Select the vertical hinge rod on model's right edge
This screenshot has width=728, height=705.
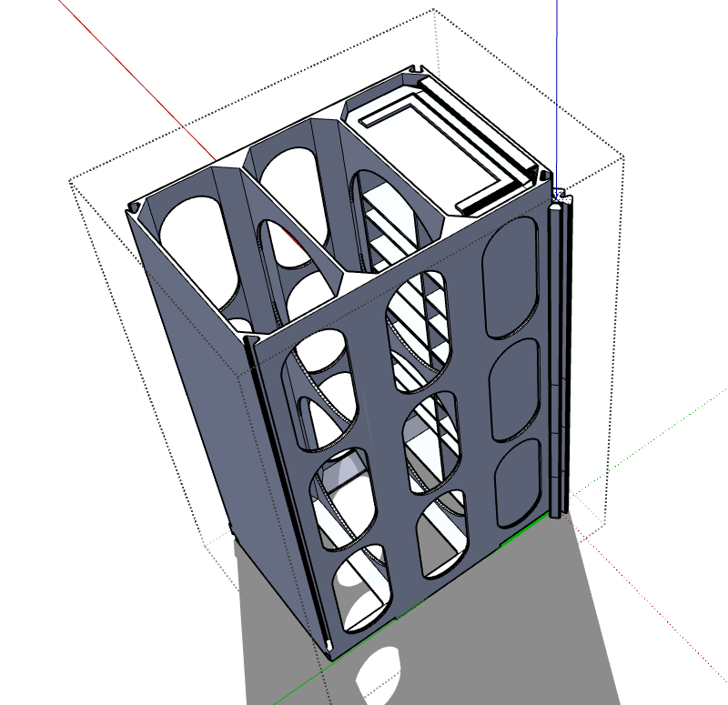tap(560, 355)
